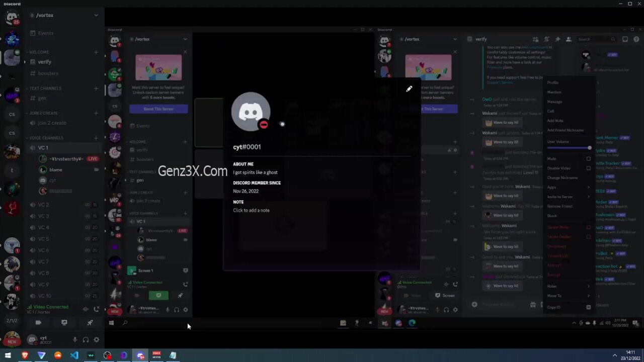This screenshot has height=362, width=644.
Task: Join the VC 5 voice channel
Action: [x=65, y=239]
